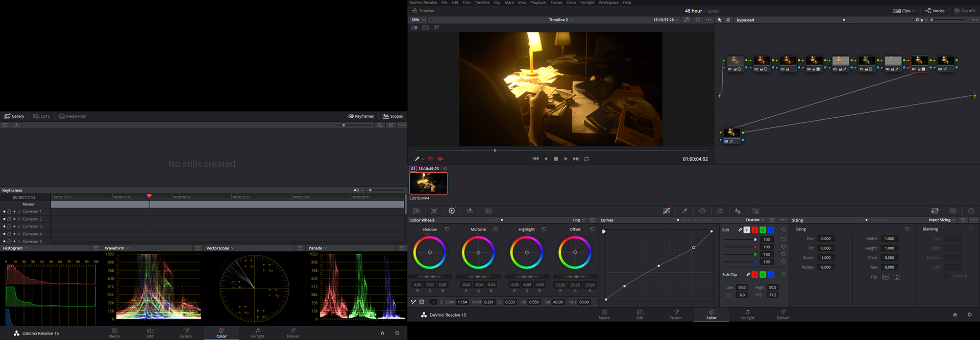980x340 pixels.
Task: Toggle Corrector 3 auto keyframe diamond
Action: 14,226
